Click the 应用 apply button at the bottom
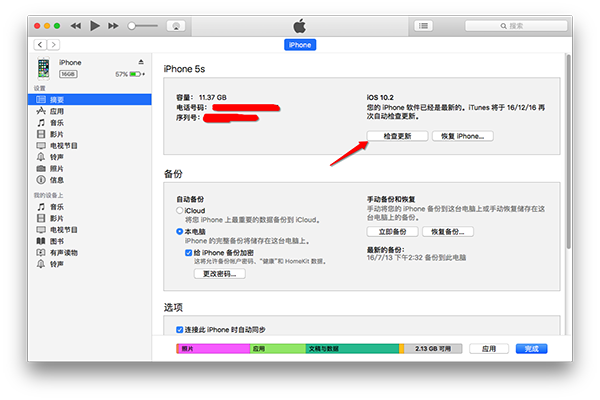 [x=489, y=349]
